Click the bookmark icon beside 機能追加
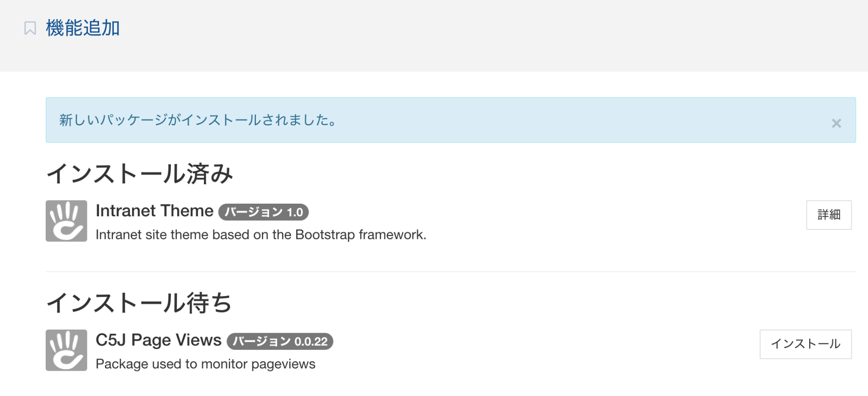 click(30, 28)
